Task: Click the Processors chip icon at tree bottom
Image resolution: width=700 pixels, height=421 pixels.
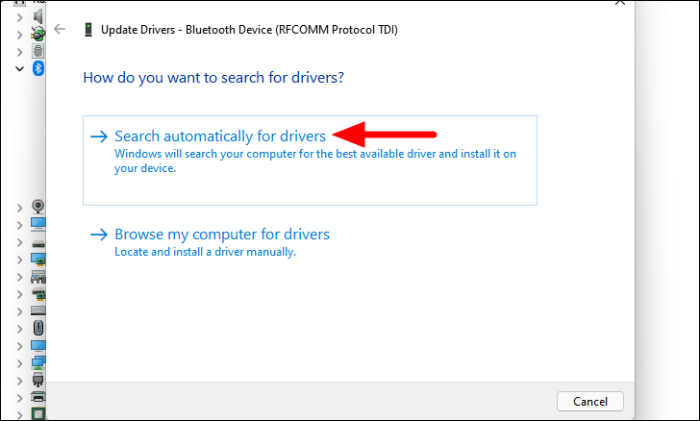Action: (x=38, y=414)
